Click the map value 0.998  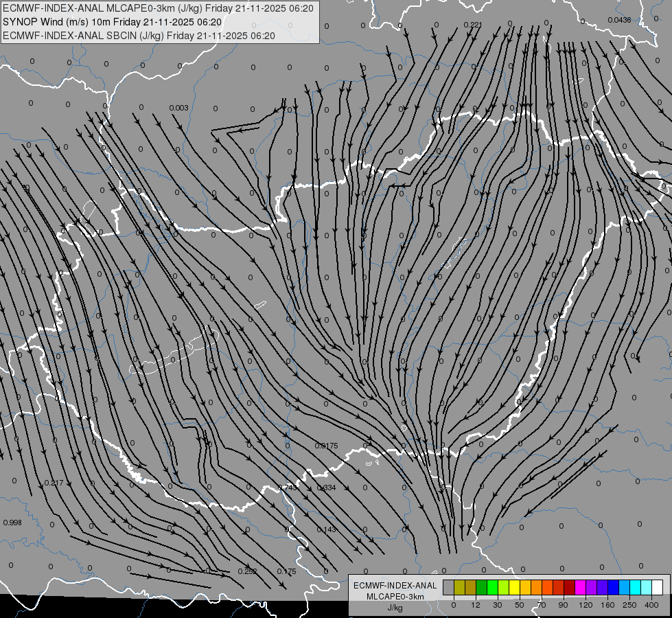[12, 523]
